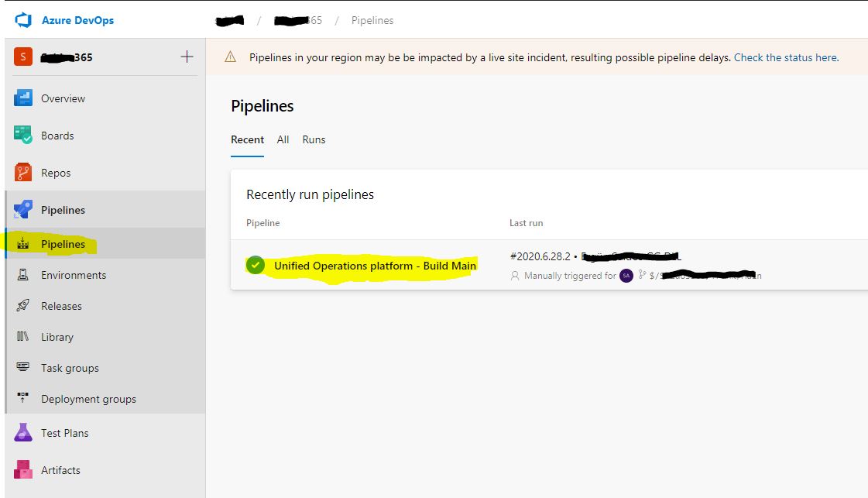Open the Repos icon in sidebar

pyautogui.click(x=23, y=172)
